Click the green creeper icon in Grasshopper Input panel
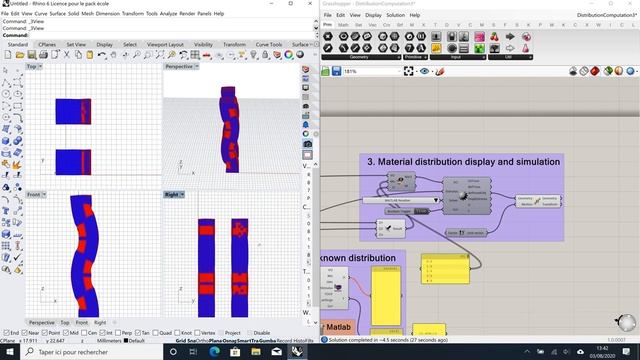This screenshot has width=640, height=360. click(x=479, y=48)
